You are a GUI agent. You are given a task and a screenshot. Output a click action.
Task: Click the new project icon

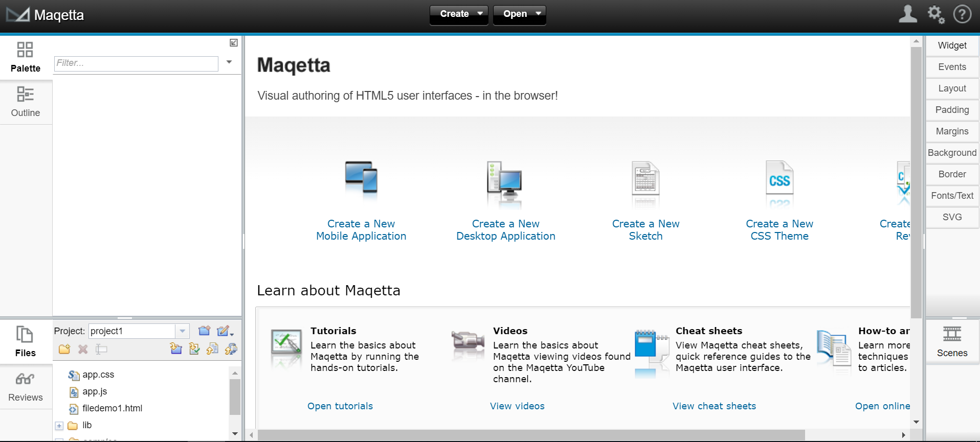pos(205,331)
